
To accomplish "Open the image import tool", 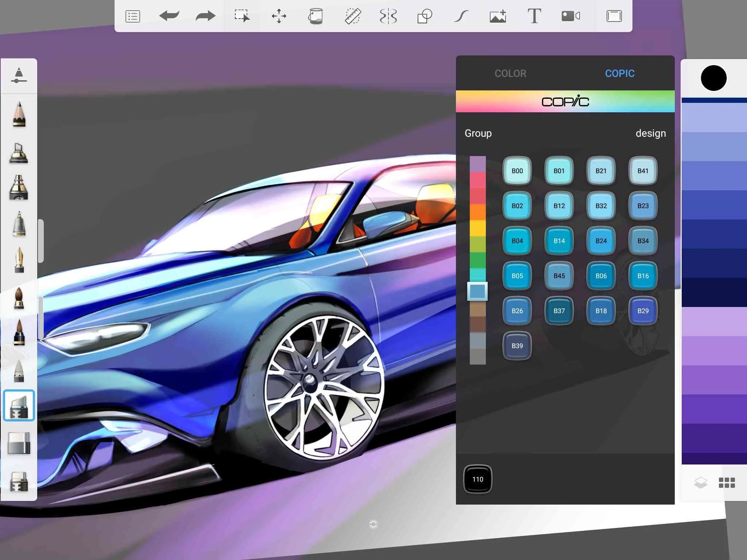I will point(498,16).
